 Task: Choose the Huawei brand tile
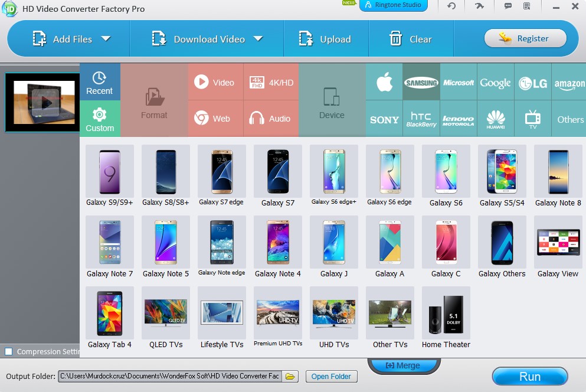click(x=495, y=119)
